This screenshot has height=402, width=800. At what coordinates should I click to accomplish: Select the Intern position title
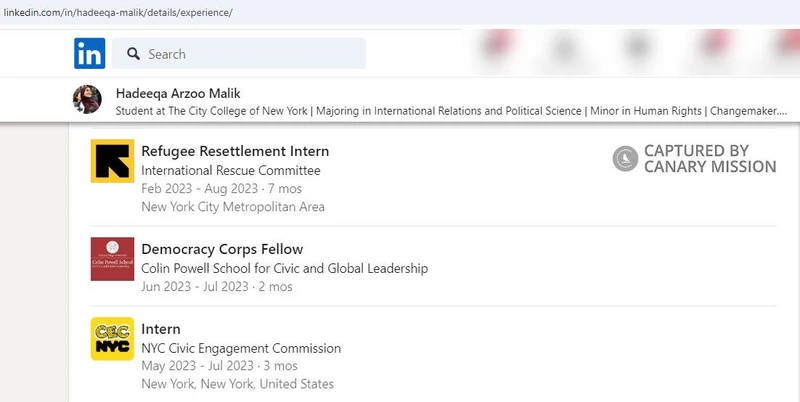[161, 329]
